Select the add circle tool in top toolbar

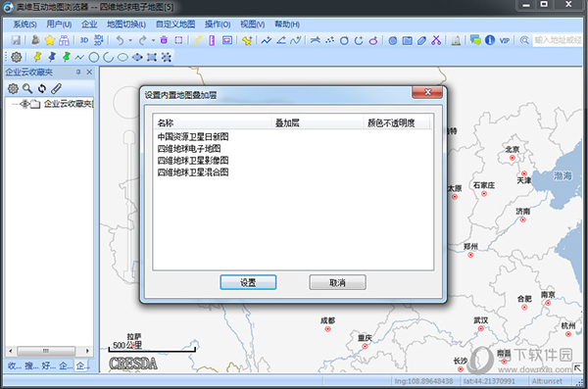point(344,40)
